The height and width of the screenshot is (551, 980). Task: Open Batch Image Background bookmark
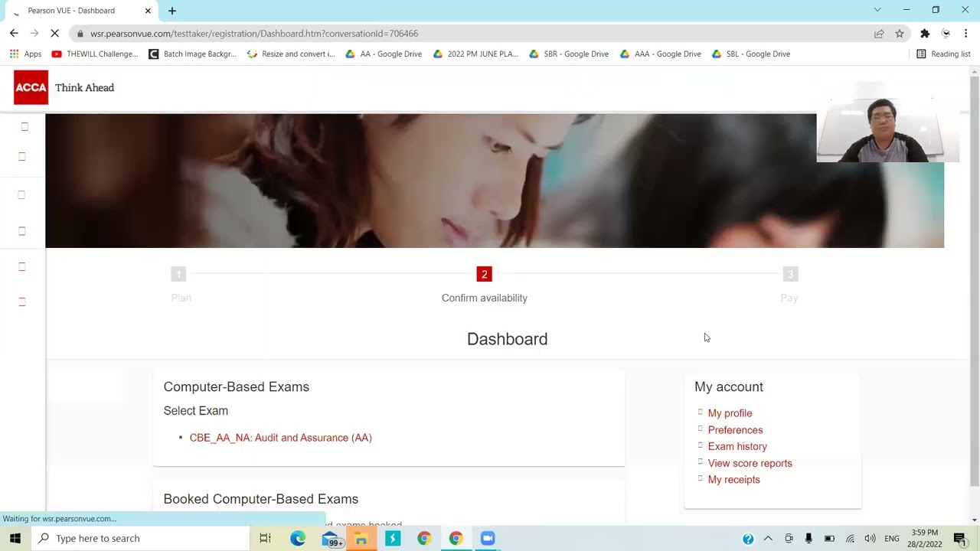coord(192,54)
